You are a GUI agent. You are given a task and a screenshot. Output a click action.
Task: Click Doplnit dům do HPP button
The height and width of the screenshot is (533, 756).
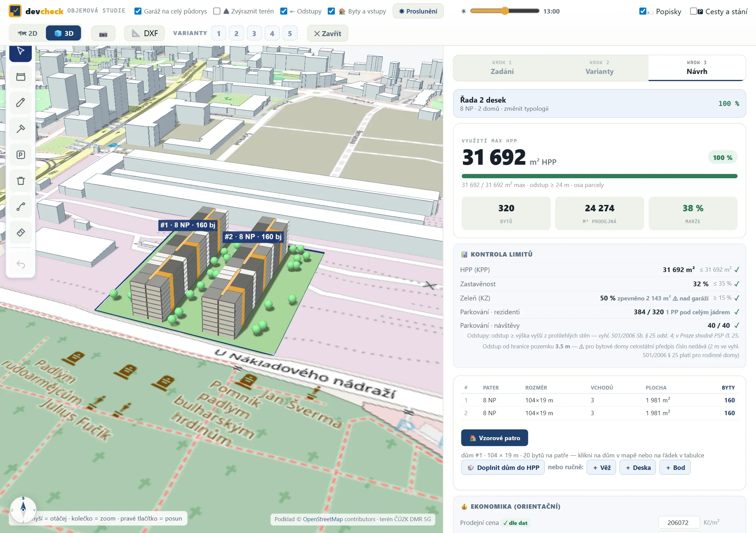click(503, 468)
